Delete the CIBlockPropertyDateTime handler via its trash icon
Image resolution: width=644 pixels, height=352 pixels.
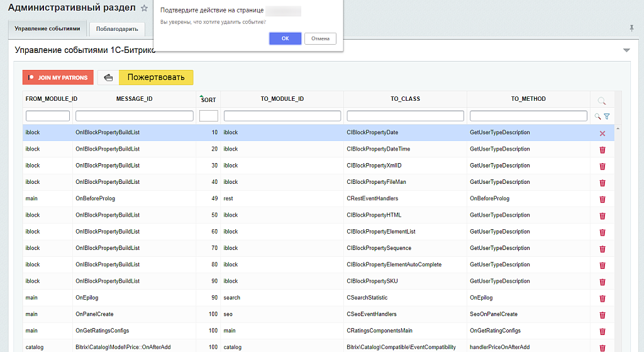coord(602,150)
